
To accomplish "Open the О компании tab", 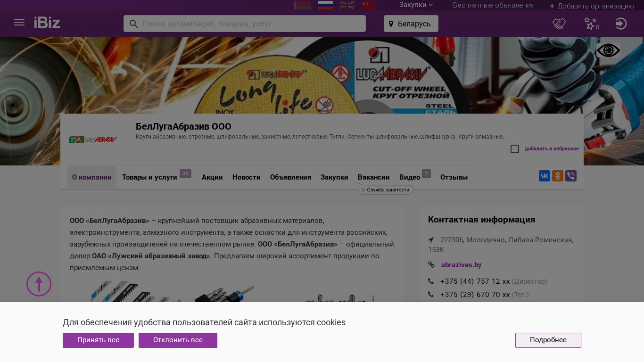I will tap(92, 177).
